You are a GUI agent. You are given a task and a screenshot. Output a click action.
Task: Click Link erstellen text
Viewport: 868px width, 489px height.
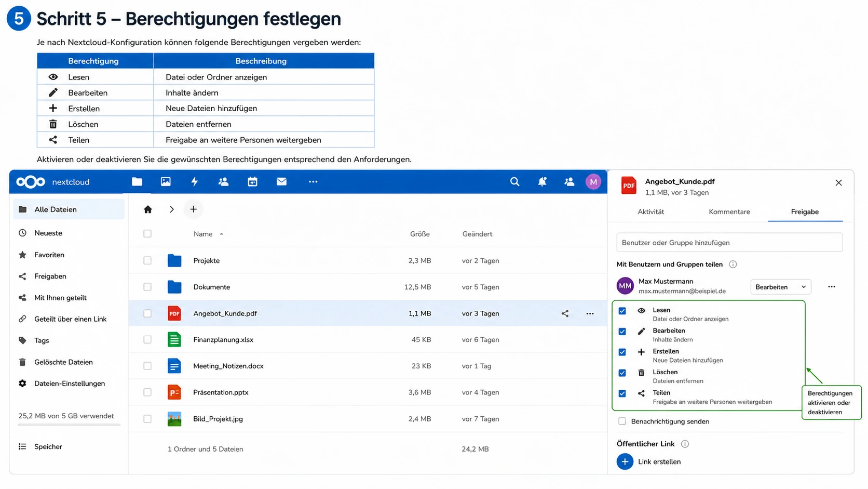click(x=659, y=461)
